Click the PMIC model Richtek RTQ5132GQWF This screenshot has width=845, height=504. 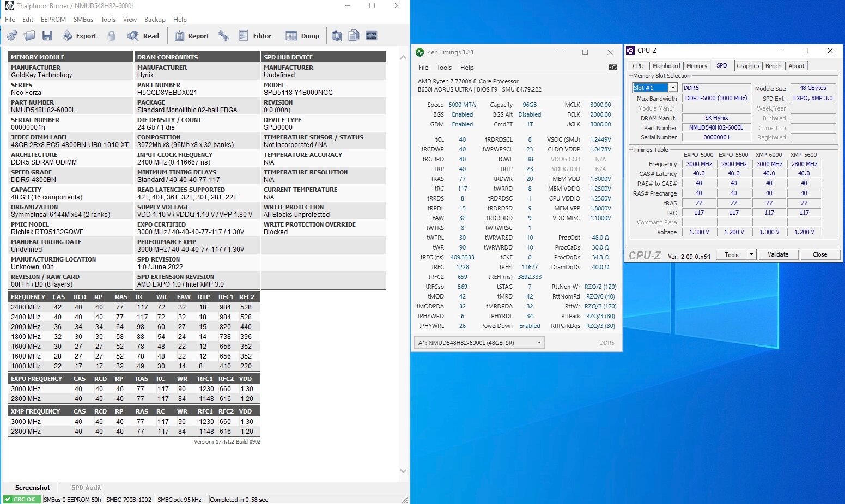[x=47, y=232]
